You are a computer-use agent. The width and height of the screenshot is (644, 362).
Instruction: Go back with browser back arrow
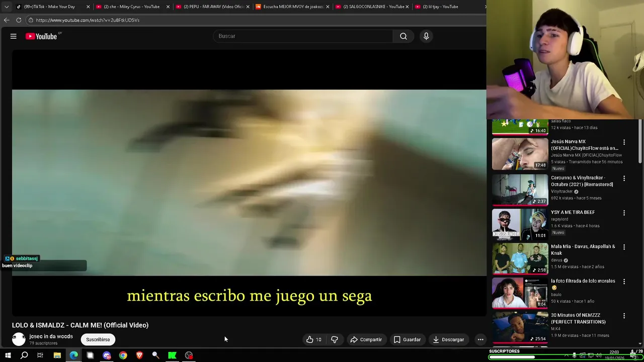[x=7, y=20]
